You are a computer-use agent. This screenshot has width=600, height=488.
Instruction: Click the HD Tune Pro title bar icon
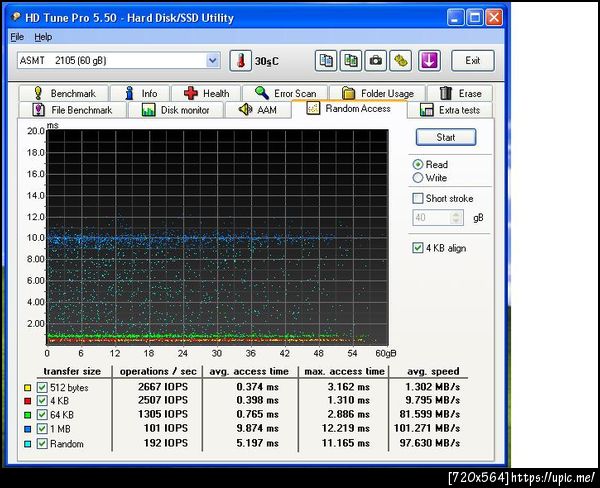point(16,17)
